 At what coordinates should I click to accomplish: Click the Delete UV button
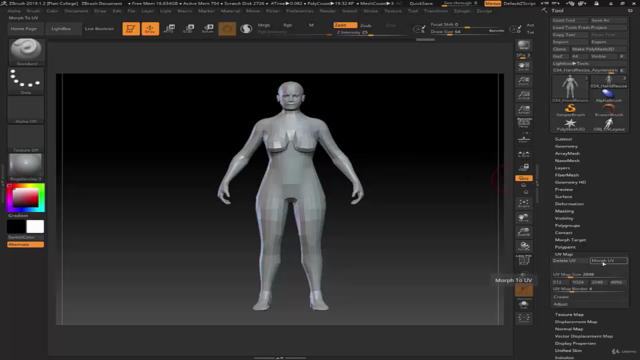coord(570,261)
